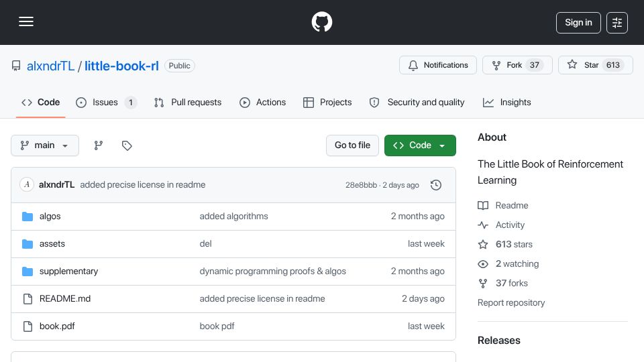View tags via tag icon
The height and width of the screenshot is (362, 644).
pyautogui.click(x=127, y=145)
